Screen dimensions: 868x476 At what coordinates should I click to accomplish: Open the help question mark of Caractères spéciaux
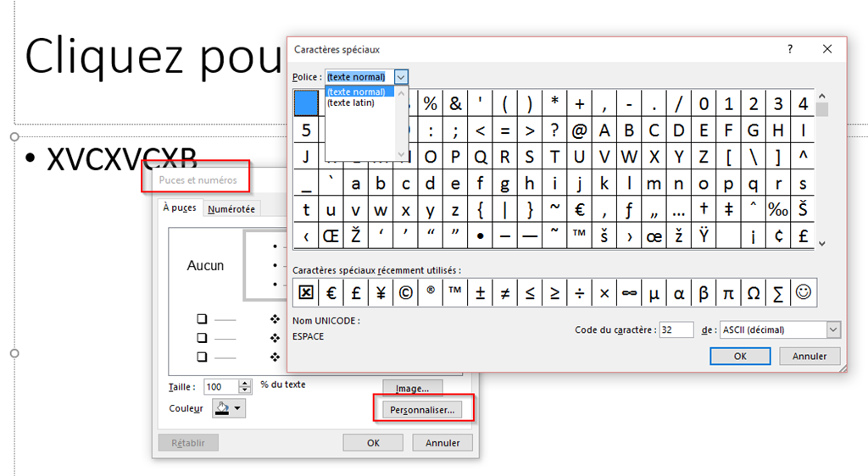790,49
